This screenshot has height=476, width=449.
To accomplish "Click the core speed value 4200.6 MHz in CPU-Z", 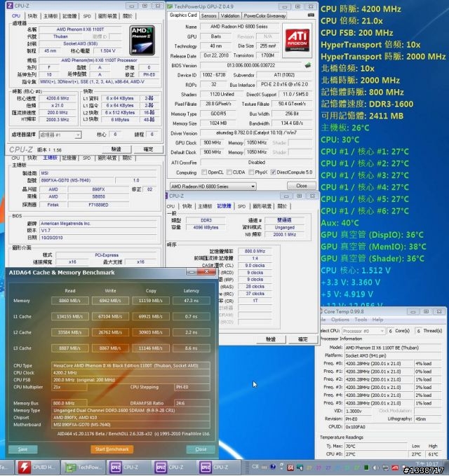I will click(x=58, y=98).
